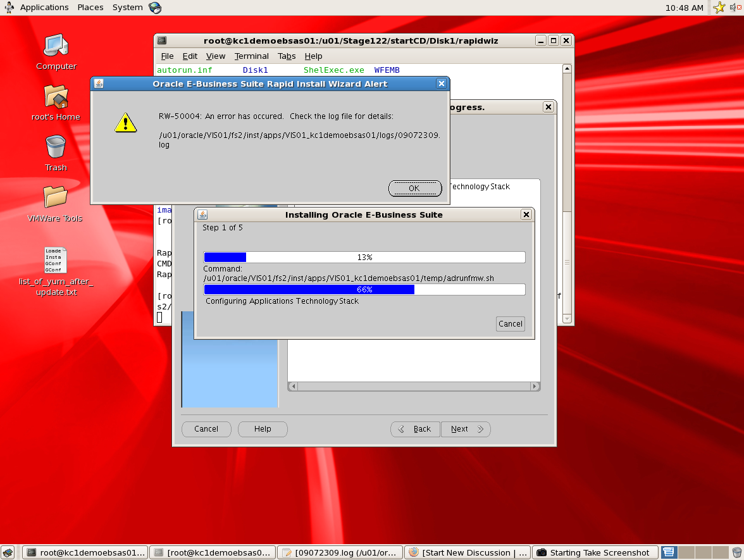Go Back in the install wizard
The height and width of the screenshot is (560, 744).
[415, 429]
